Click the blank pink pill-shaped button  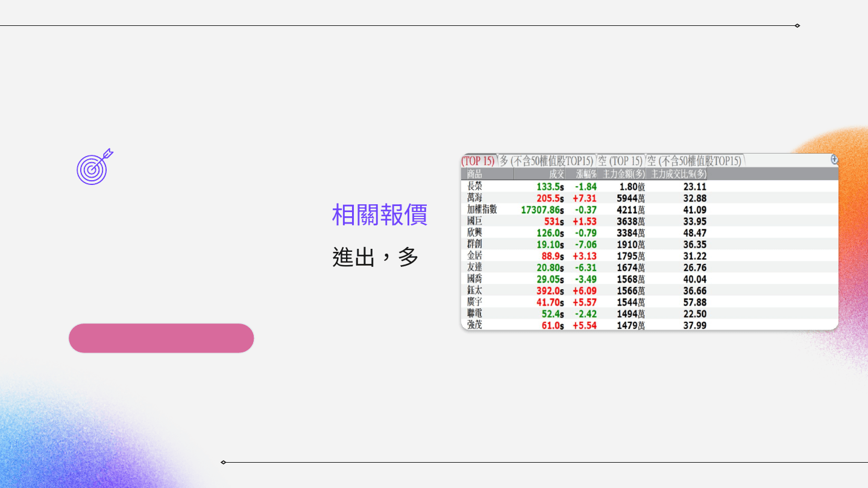click(162, 338)
